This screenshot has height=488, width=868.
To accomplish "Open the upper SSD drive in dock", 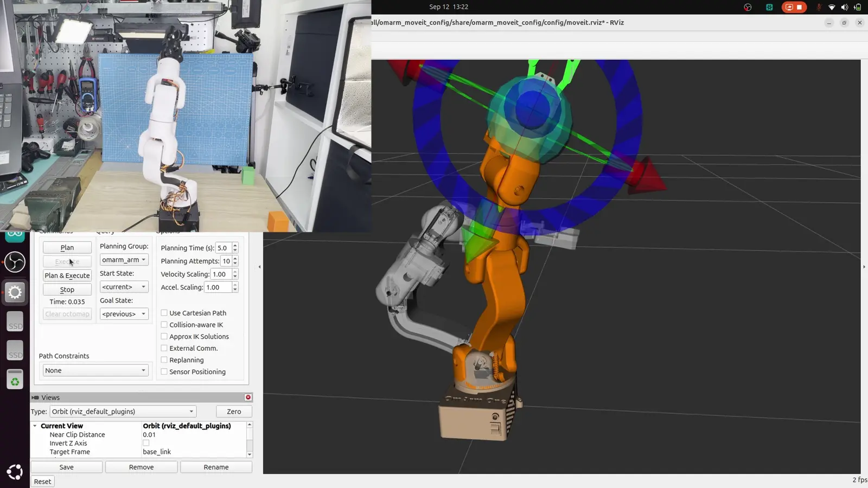I will [15, 321].
